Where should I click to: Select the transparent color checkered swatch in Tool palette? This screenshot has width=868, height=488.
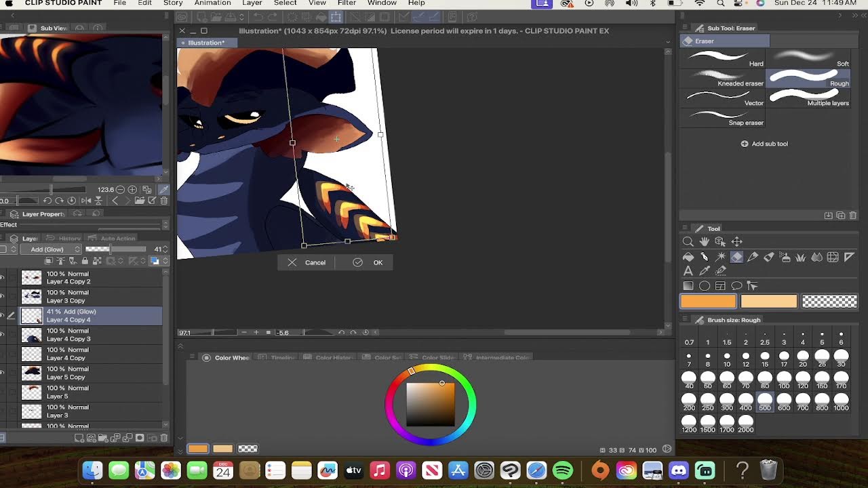[x=829, y=302]
